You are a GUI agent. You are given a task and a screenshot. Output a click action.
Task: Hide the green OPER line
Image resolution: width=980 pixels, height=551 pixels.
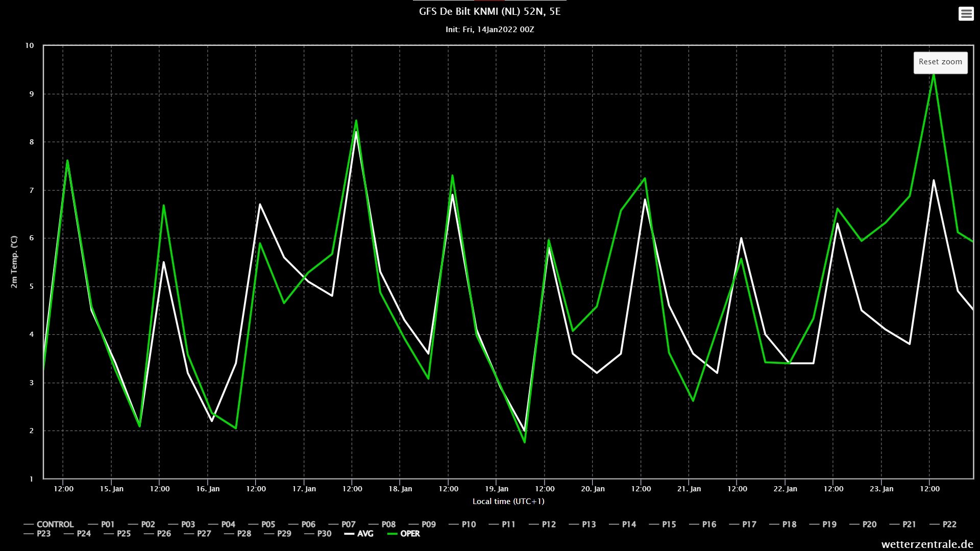pos(410,534)
